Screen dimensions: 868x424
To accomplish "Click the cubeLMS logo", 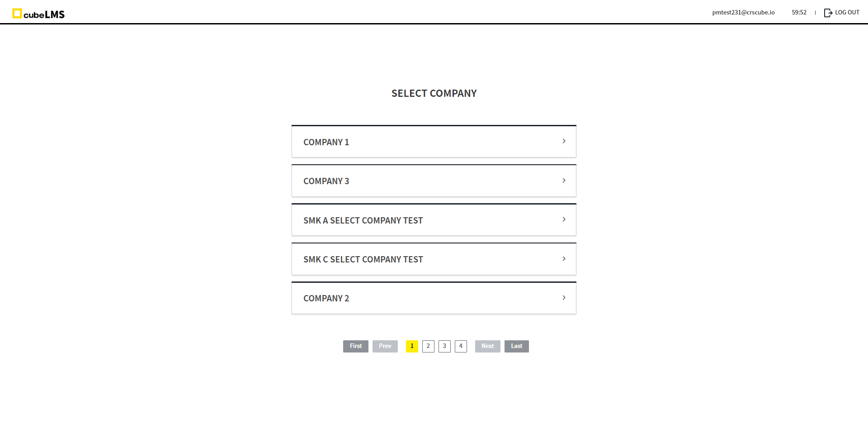I will pos(38,14).
